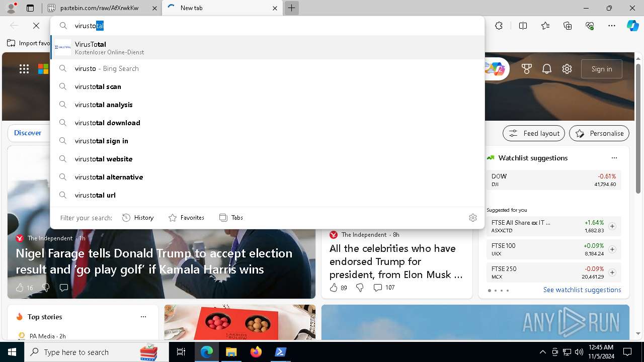The width and height of the screenshot is (644, 362).
Task: Open the Windows Start menu
Action: click(12, 352)
